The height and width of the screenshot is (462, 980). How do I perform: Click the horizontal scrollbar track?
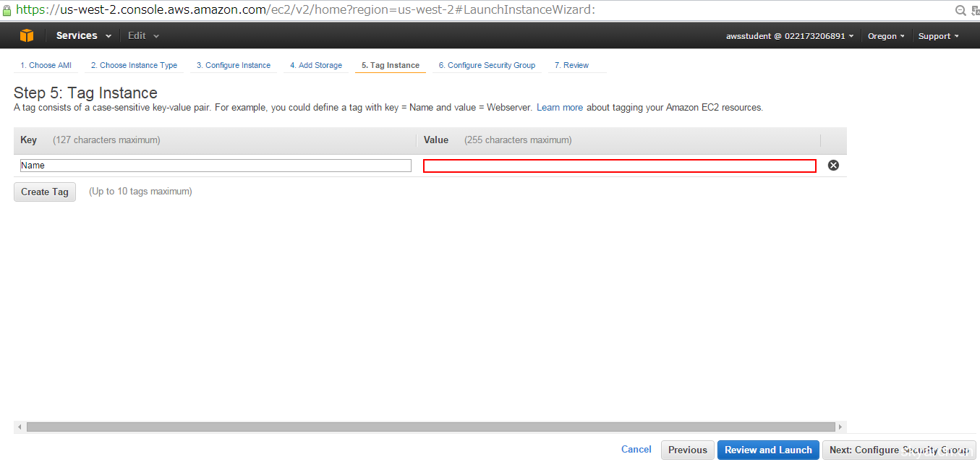[430, 427]
